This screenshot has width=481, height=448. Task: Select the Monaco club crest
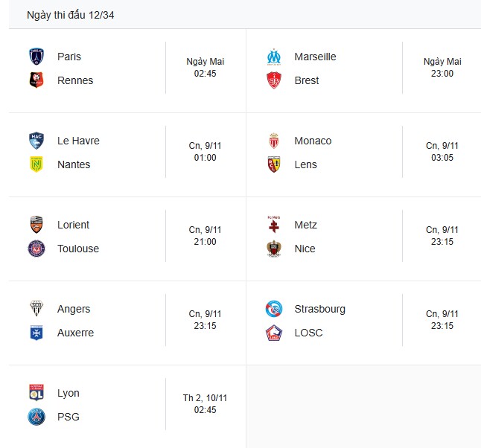click(274, 141)
